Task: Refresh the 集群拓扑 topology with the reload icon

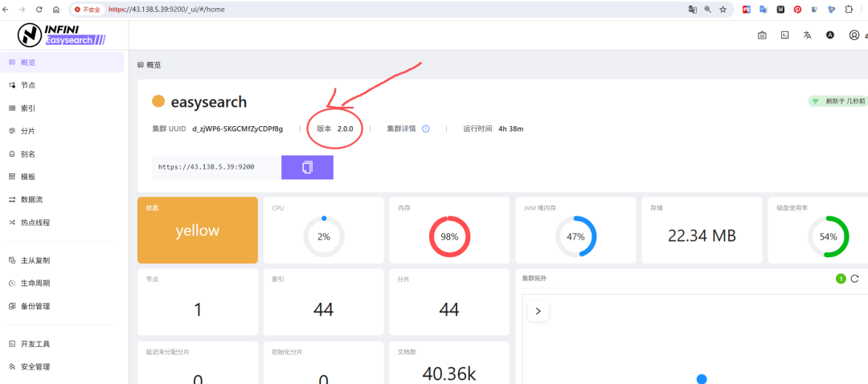Action: pyautogui.click(x=854, y=278)
